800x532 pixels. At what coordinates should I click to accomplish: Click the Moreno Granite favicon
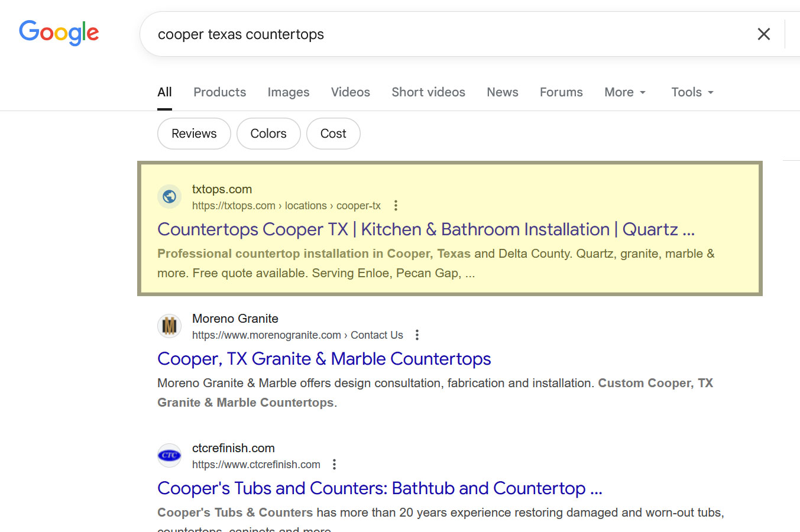pyautogui.click(x=170, y=326)
